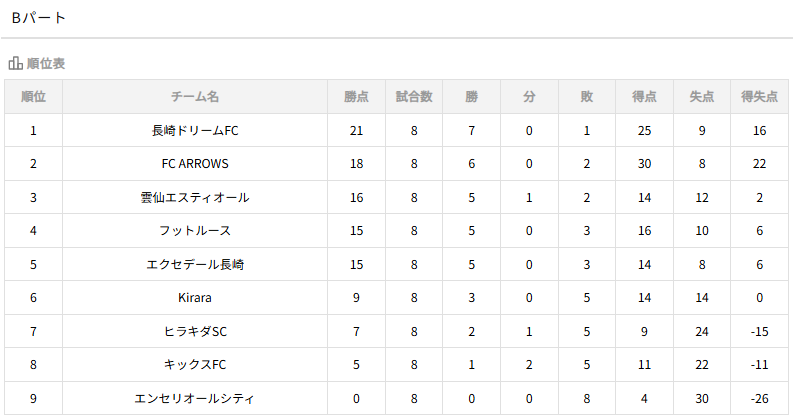795x420 pixels.
Task: Select the 試合数 column header
Action: (414, 97)
